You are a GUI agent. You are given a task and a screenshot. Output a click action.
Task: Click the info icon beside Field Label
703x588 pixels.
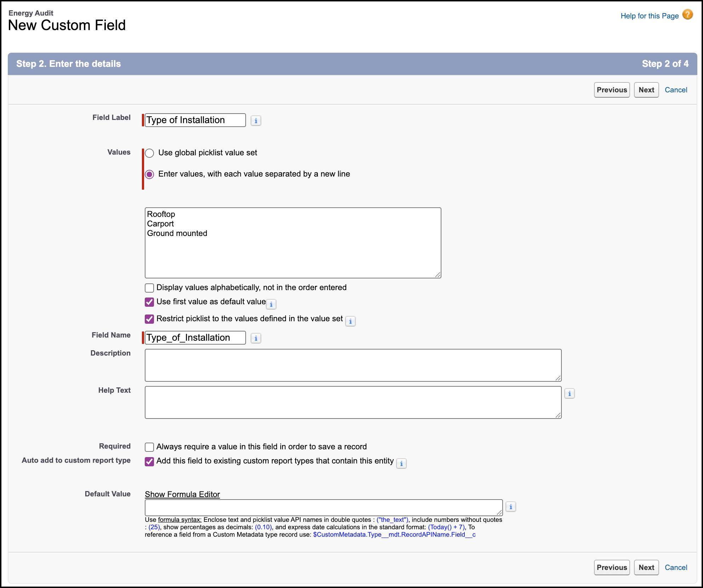click(256, 121)
